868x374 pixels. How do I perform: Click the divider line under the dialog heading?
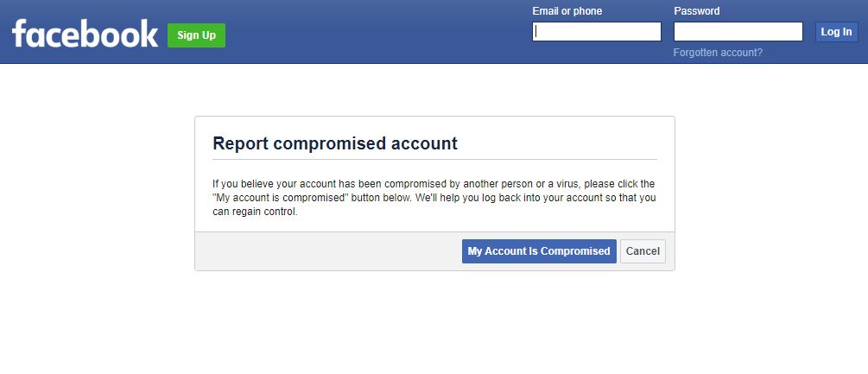coord(434,159)
